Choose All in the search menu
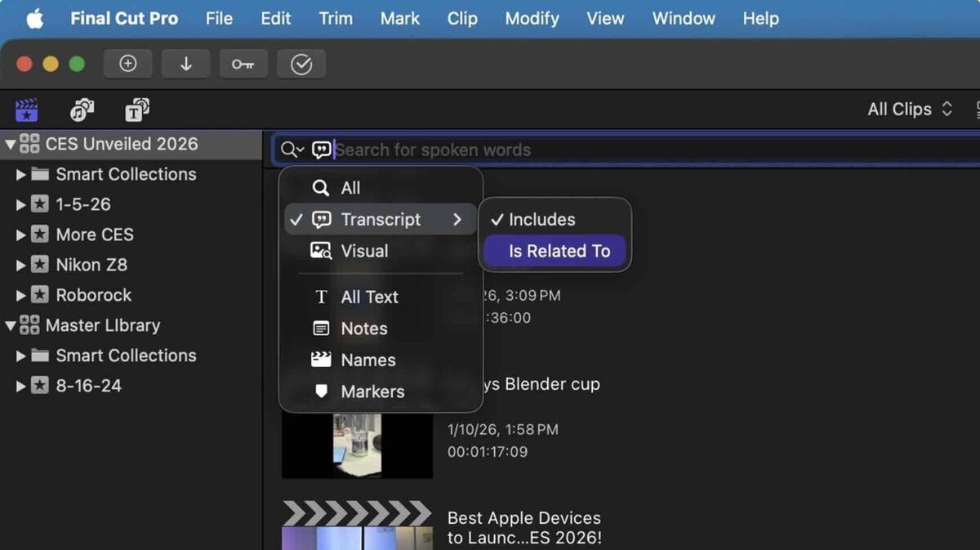 tap(381, 188)
